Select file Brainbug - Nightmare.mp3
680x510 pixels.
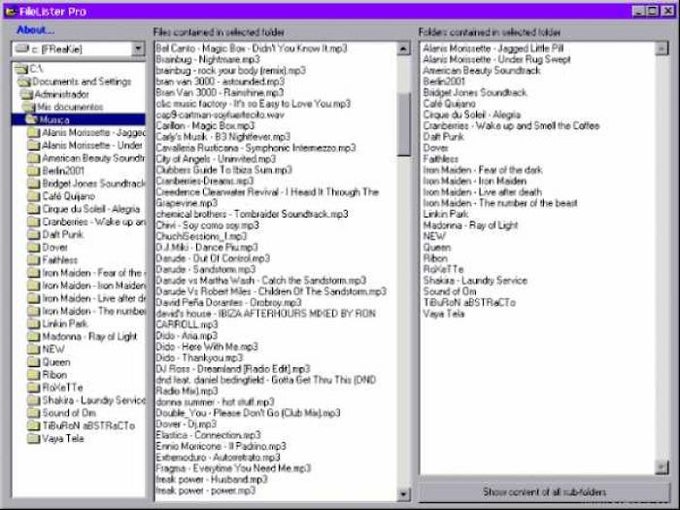pos(208,59)
